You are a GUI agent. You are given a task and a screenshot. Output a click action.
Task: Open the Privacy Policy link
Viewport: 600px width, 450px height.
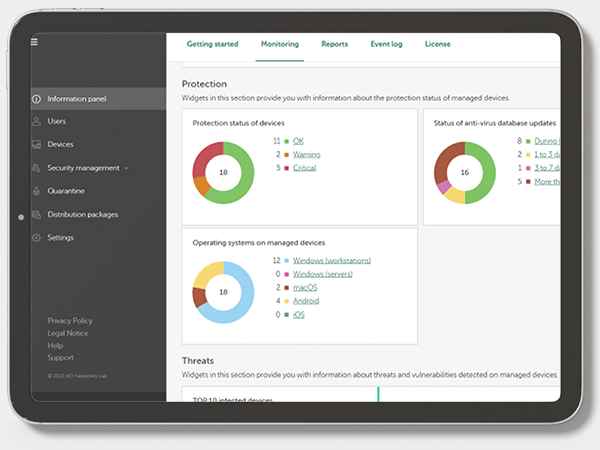(x=70, y=321)
